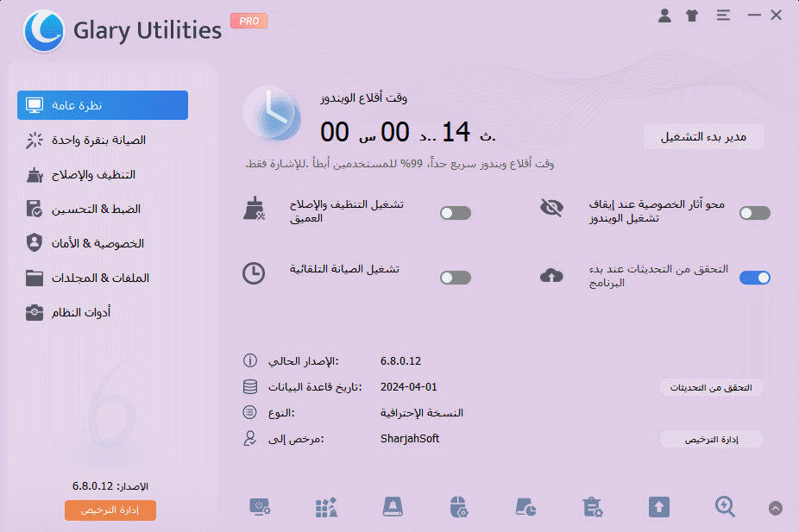
Task: Open the clipboard process manager icon
Action: (593, 507)
